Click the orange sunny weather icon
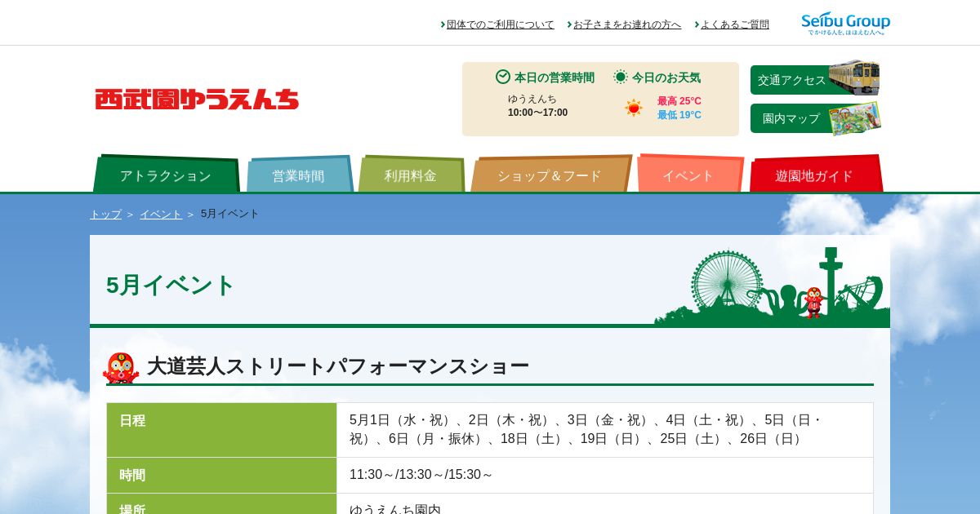 [634, 108]
